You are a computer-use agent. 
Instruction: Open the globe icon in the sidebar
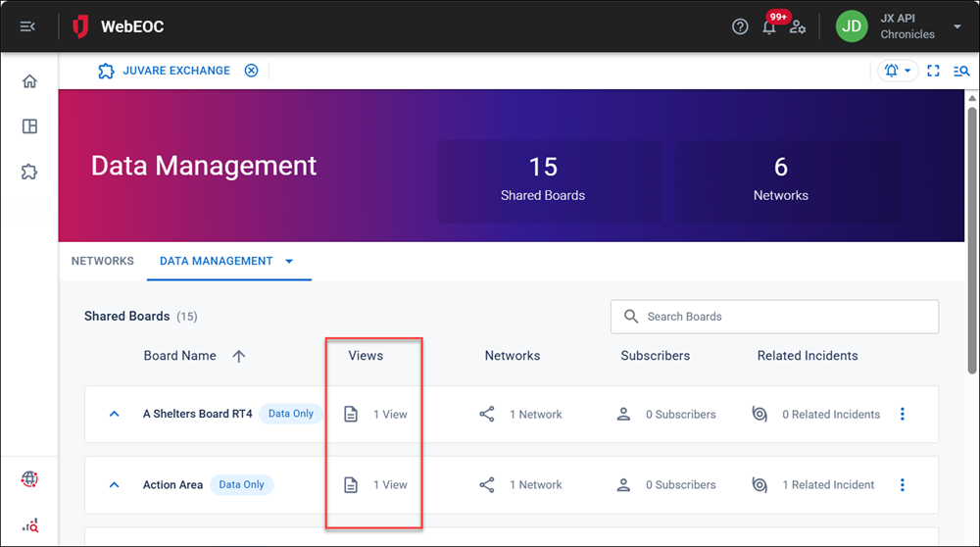29,478
